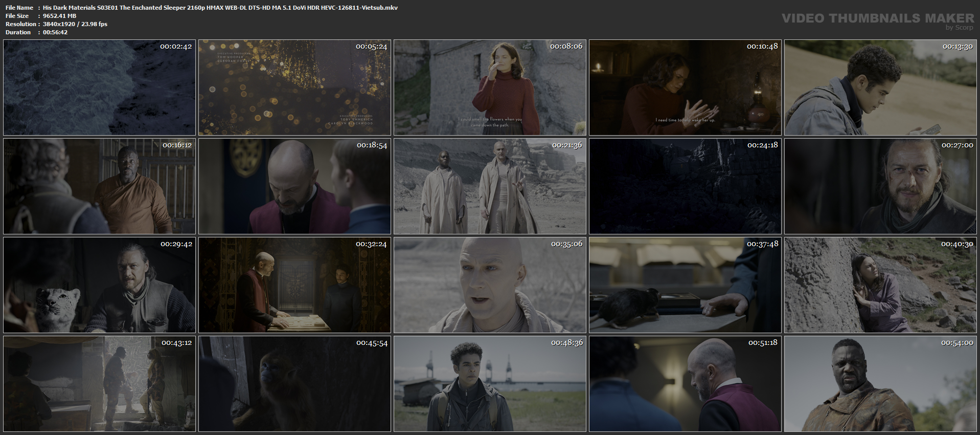
Task: Open the thumbnail at 00:27:00
Action: tap(881, 186)
